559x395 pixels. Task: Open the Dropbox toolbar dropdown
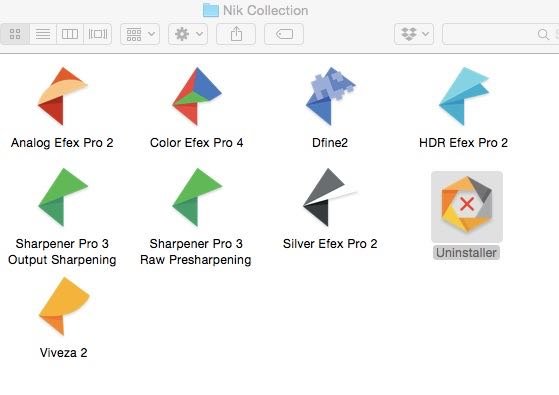coord(414,34)
